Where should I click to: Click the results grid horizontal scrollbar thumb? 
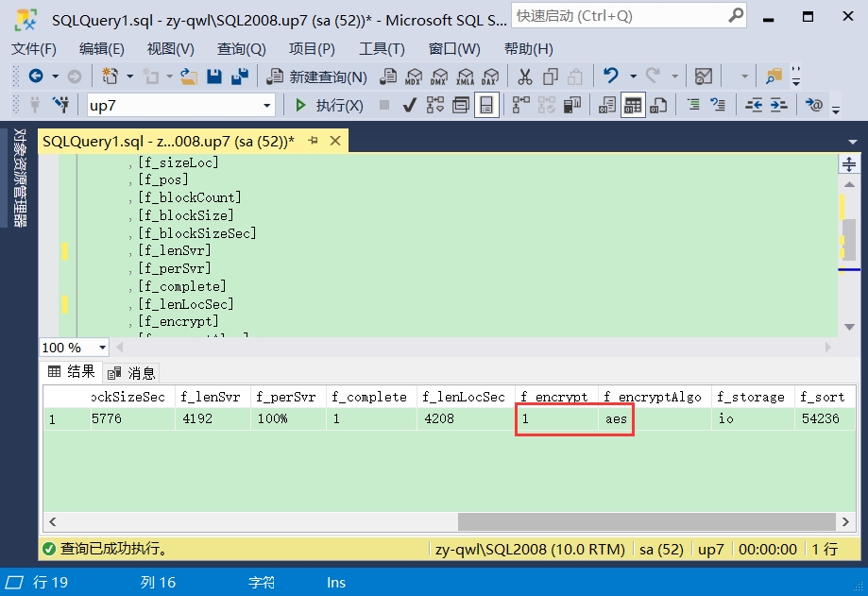coord(647,521)
